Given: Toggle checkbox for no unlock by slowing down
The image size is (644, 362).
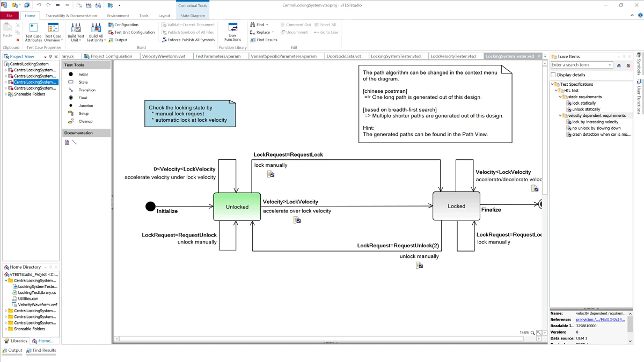Looking at the screenshot, I should 569,128.
